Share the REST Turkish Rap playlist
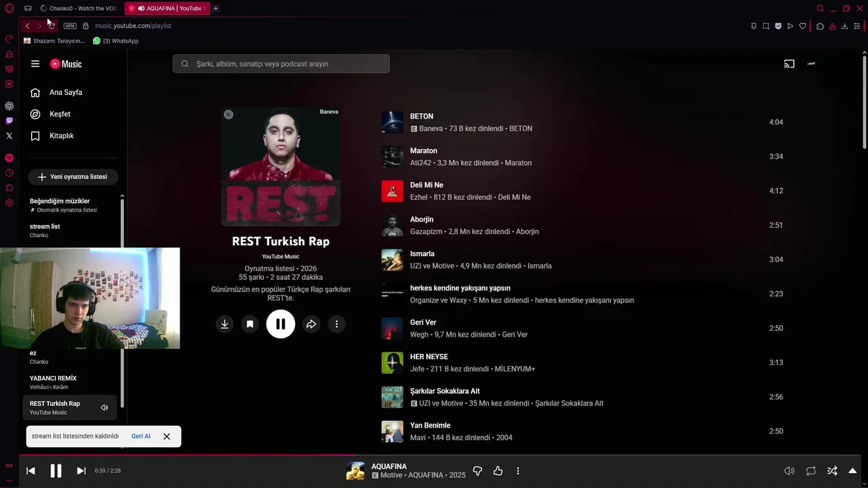 click(311, 324)
